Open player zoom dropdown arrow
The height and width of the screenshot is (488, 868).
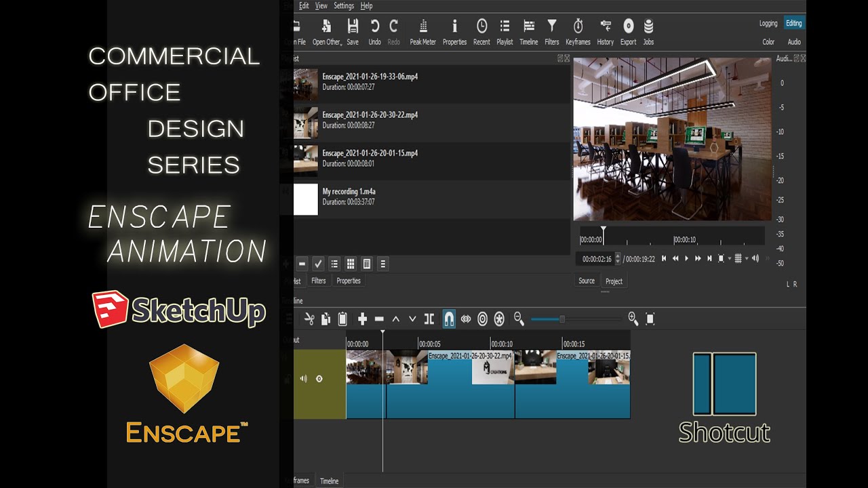730,258
